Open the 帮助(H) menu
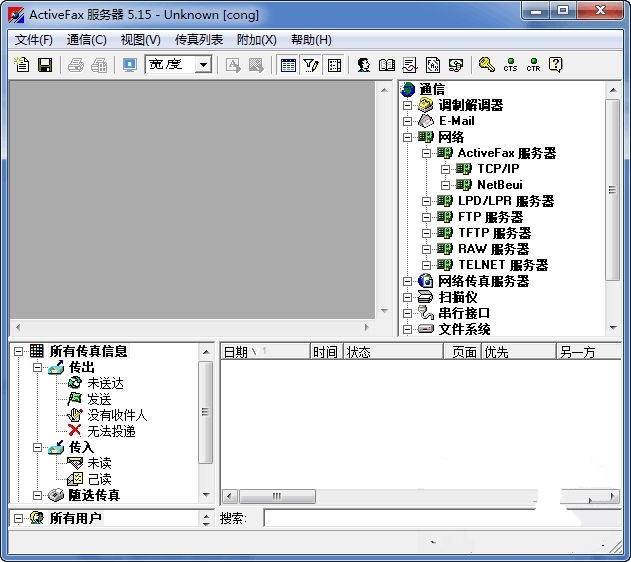631x562 pixels. (311, 40)
